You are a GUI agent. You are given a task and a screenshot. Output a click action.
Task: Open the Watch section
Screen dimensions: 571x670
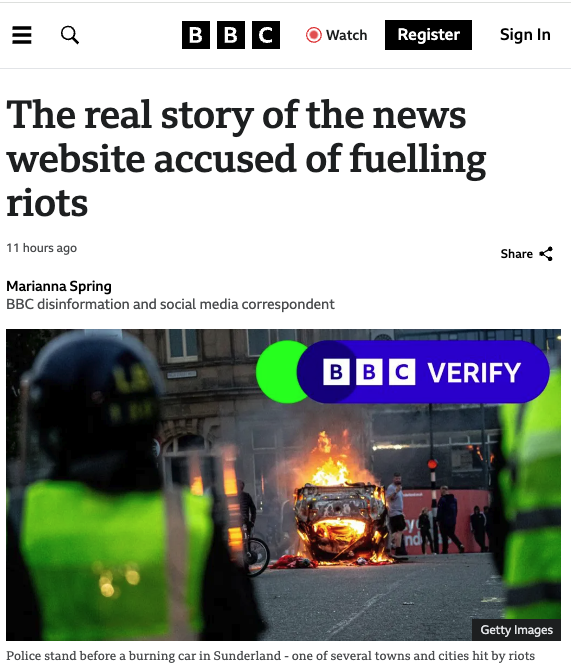(337, 35)
